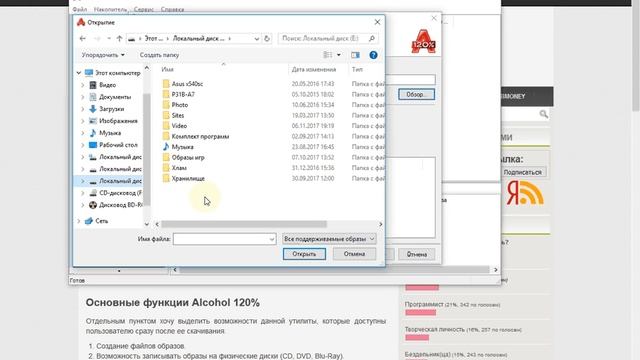Select the P31B-A7 folder icon
The image size is (640, 360).
[x=166, y=94]
